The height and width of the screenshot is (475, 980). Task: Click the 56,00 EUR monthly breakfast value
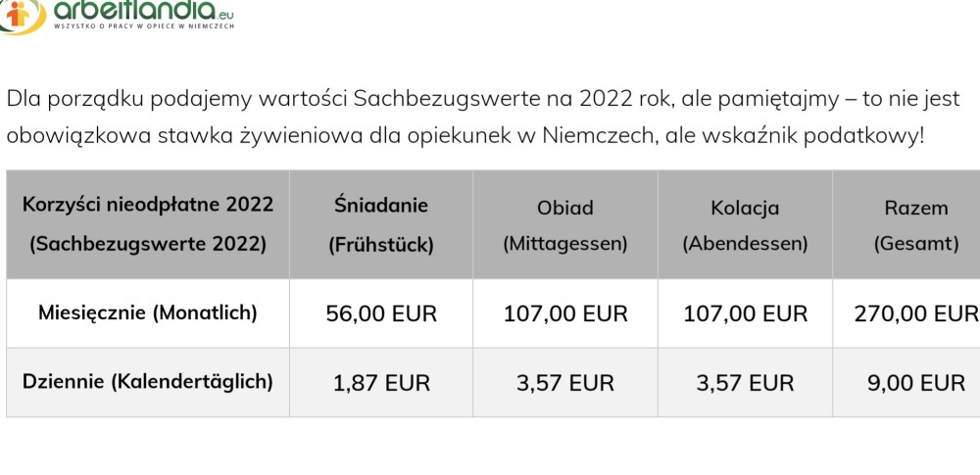tap(381, 313)
